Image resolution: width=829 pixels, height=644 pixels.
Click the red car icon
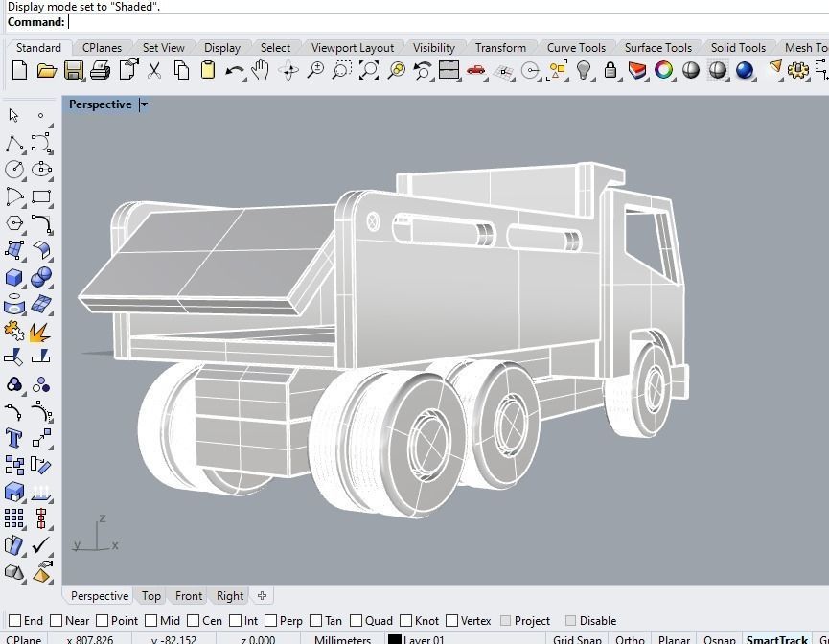click(475, 70)
